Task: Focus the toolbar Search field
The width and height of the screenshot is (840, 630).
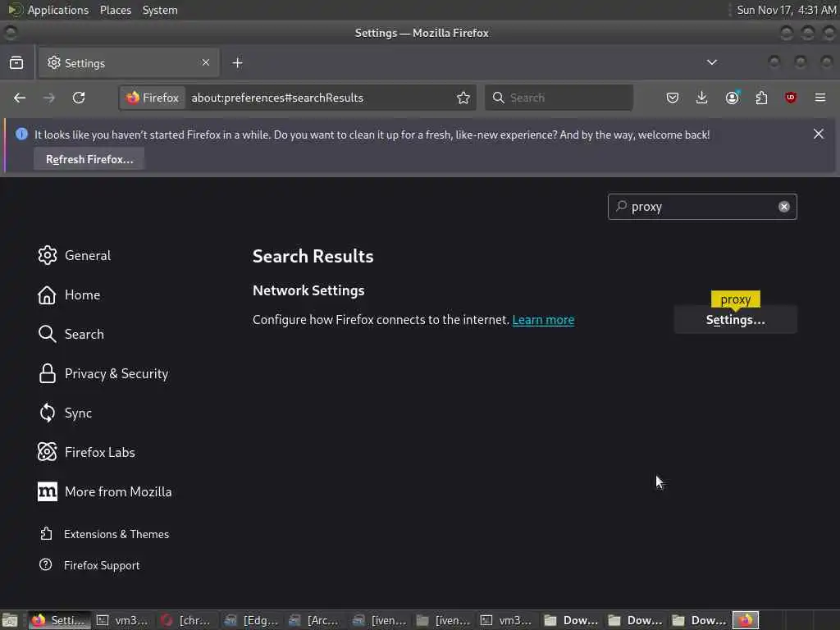Action: pyautogui.click(x=559, y=98)
